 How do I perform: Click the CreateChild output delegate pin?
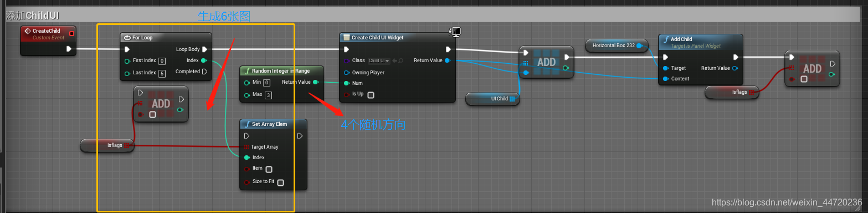tap(71, 34)
